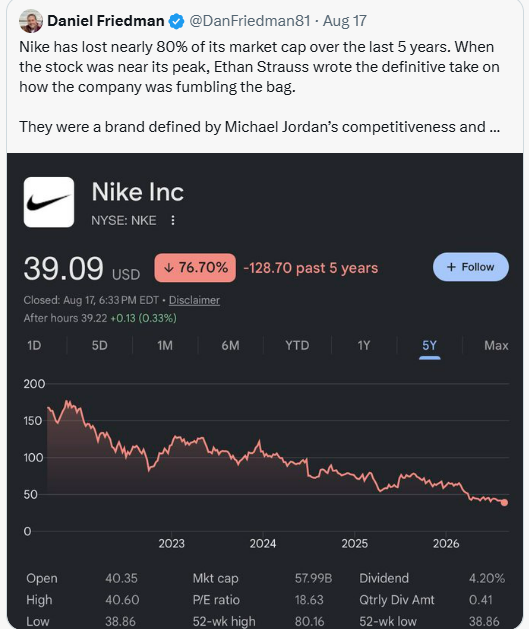Expand the truncated tweet text ending with ellipsis

[495, 127]
